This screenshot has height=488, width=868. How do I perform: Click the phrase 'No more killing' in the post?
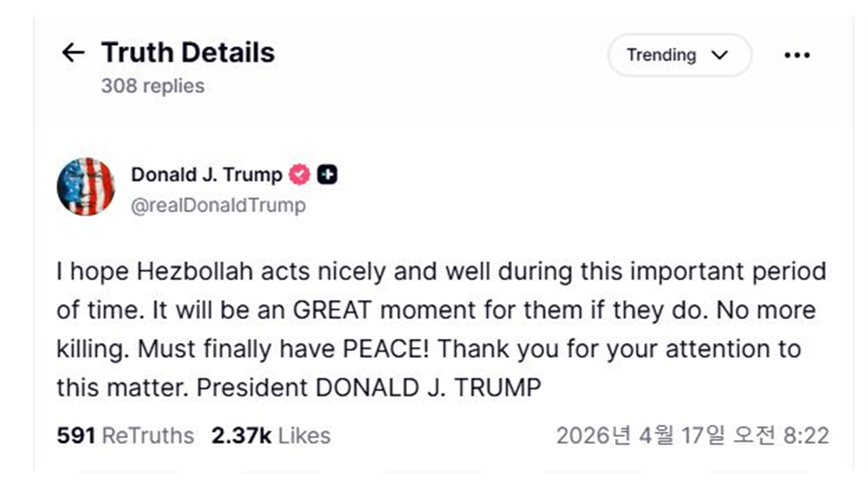[x=766, y=310]
